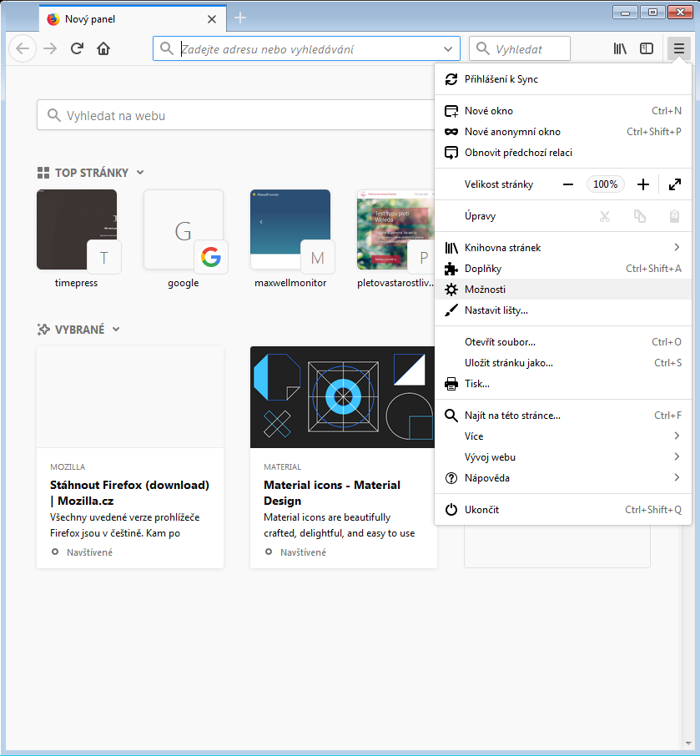700x756 pixels.
Task: Reset zoom via the 100% button
Action: 606,184
